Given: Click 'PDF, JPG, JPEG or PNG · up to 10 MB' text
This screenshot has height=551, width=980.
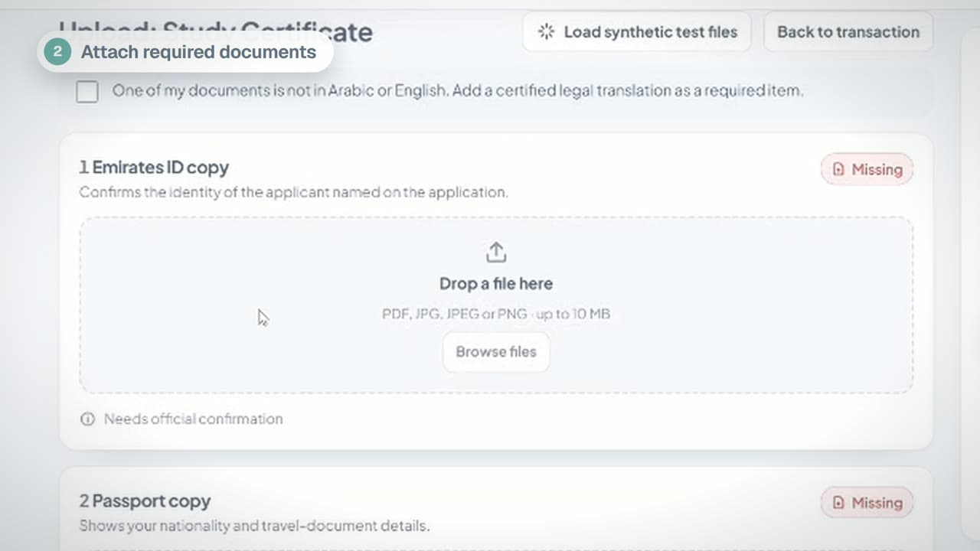Looking at the screenshot, I should [496, 314].
